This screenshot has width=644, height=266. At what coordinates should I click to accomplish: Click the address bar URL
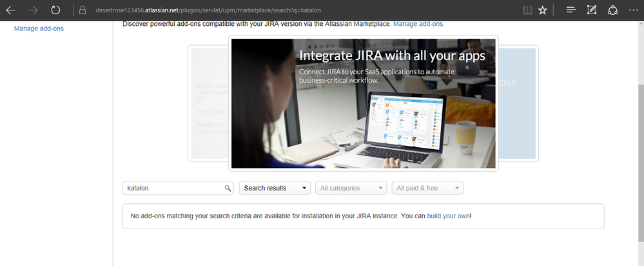pyautogui.click(x=208, y=10)
